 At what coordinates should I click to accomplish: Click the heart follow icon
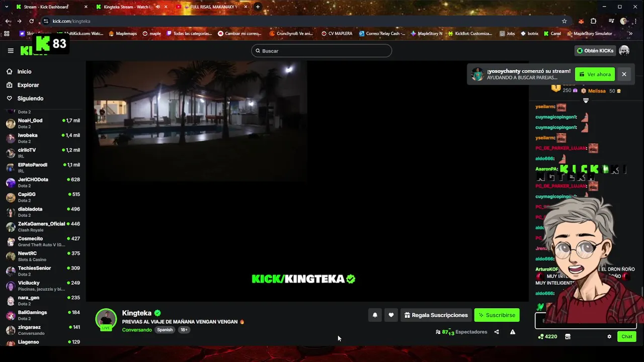pyautogui.click(x=391, y=315)
